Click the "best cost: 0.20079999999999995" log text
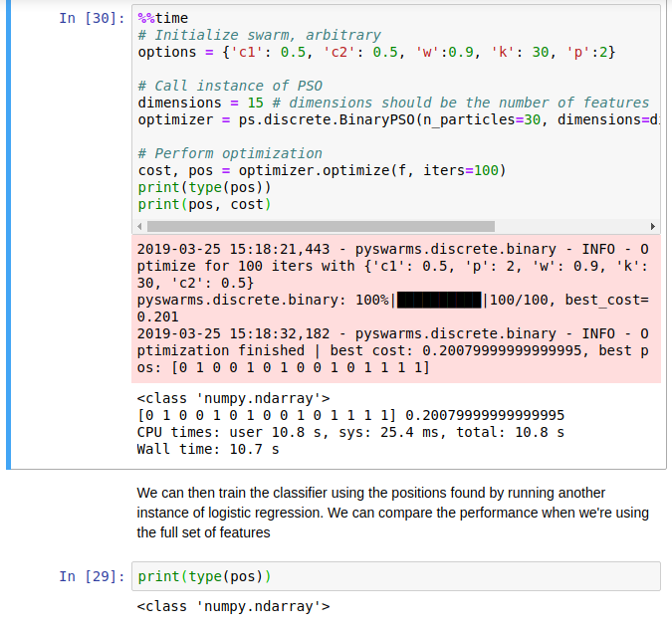Screen dimensions: 672x629 456,350
